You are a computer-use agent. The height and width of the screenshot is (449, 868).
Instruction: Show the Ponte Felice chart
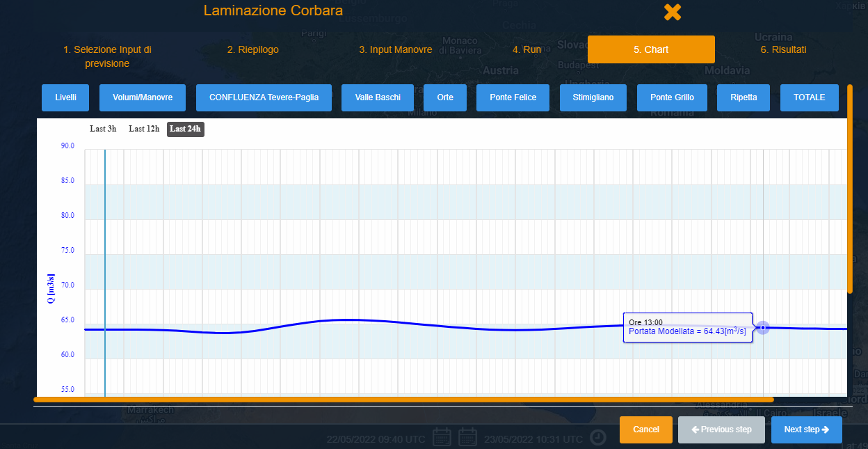click(513, 97)
